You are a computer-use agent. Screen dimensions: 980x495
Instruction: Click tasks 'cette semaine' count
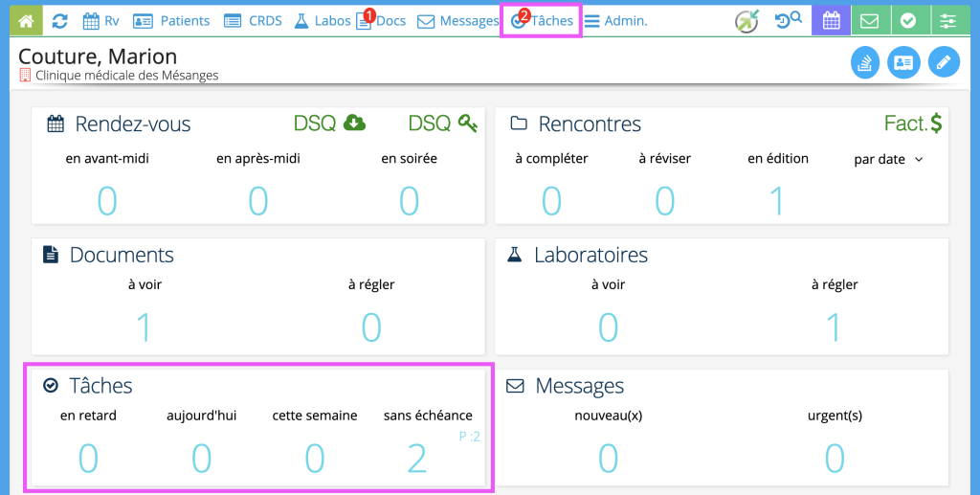pyautogui.click(x=314, y=458)
